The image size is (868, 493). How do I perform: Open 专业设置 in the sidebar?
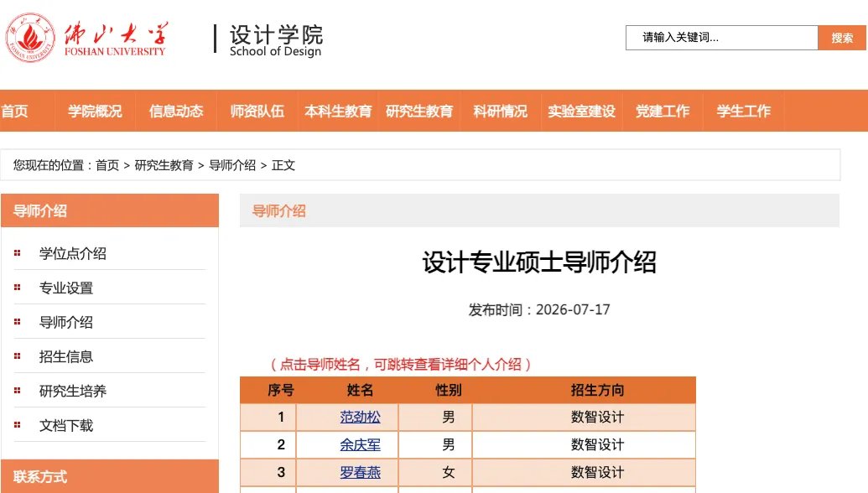point(66,288)
